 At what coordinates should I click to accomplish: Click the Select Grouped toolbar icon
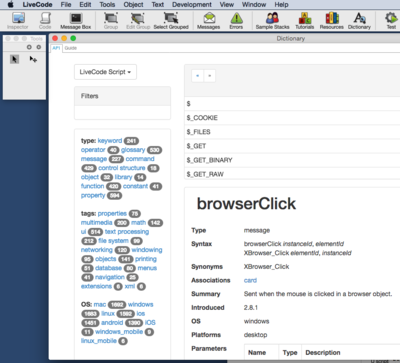coord(171,20)
